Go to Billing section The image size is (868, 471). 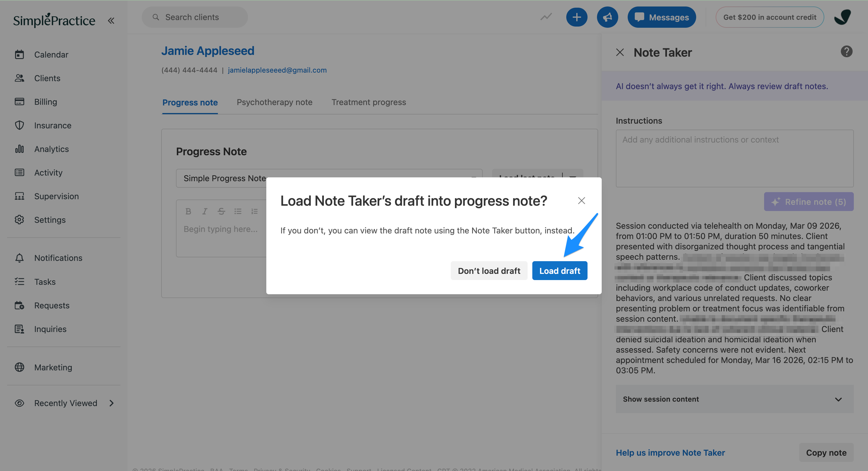[45, 102]
